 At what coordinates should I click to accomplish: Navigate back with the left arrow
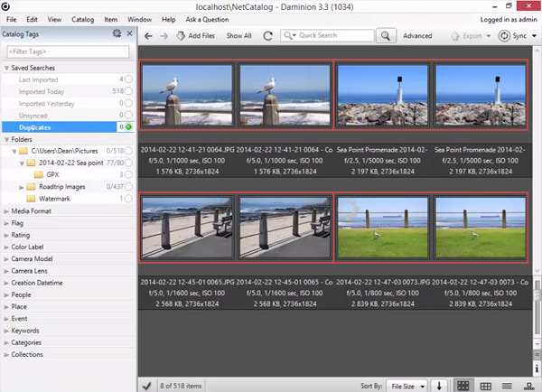149,36
